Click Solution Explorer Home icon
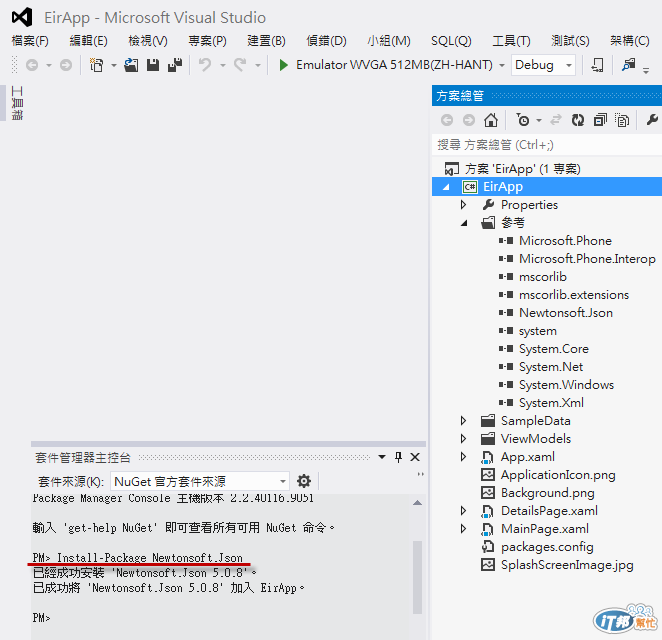662x640 pixels. coord(491,120)
